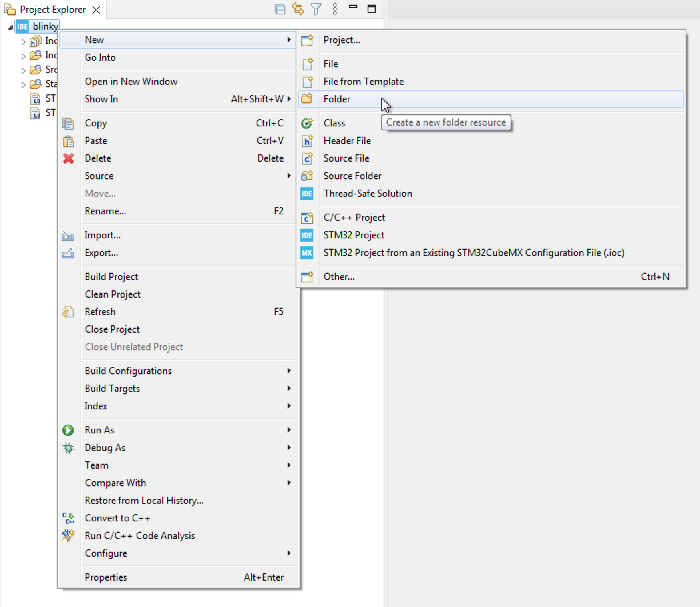
Task: Click the Convert to C++ icon
Action: (x=68, y=518)
